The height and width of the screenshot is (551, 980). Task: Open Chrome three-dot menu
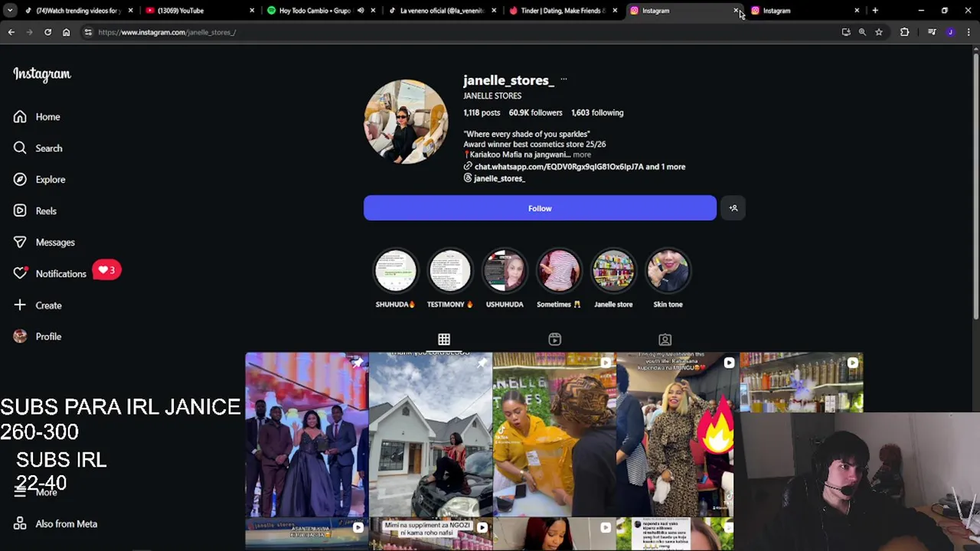[969, 32]
